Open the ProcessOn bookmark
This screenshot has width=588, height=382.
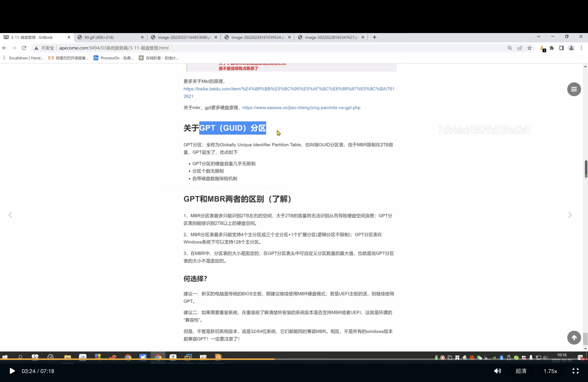point(113,58)
